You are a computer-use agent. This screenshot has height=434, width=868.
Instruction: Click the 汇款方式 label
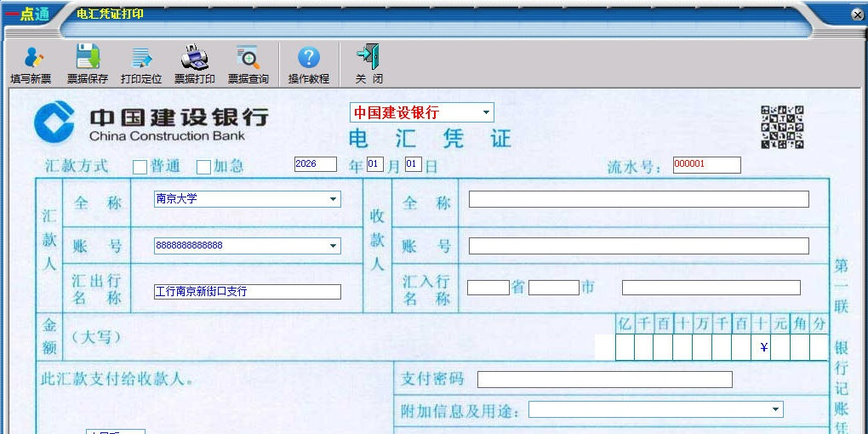(x=77, y=166)
